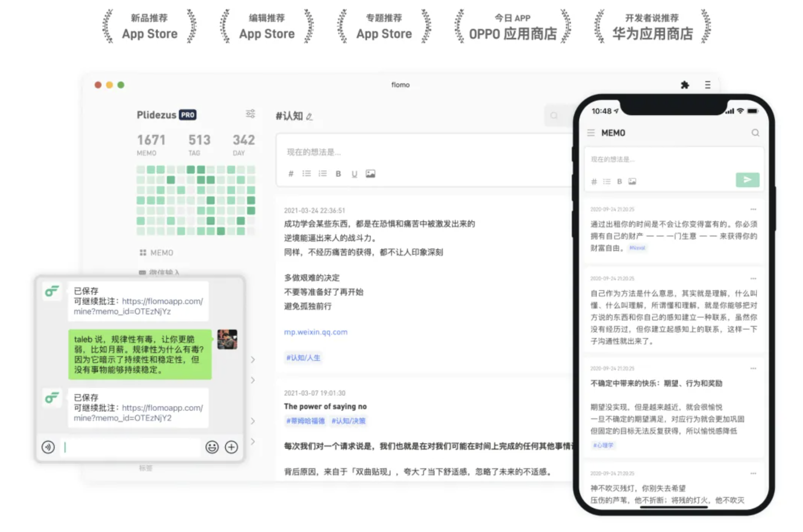Screen dimensions: 803x532
Task: Open more options on '神不吹灭残灯' memo
Action: [753, 473]
